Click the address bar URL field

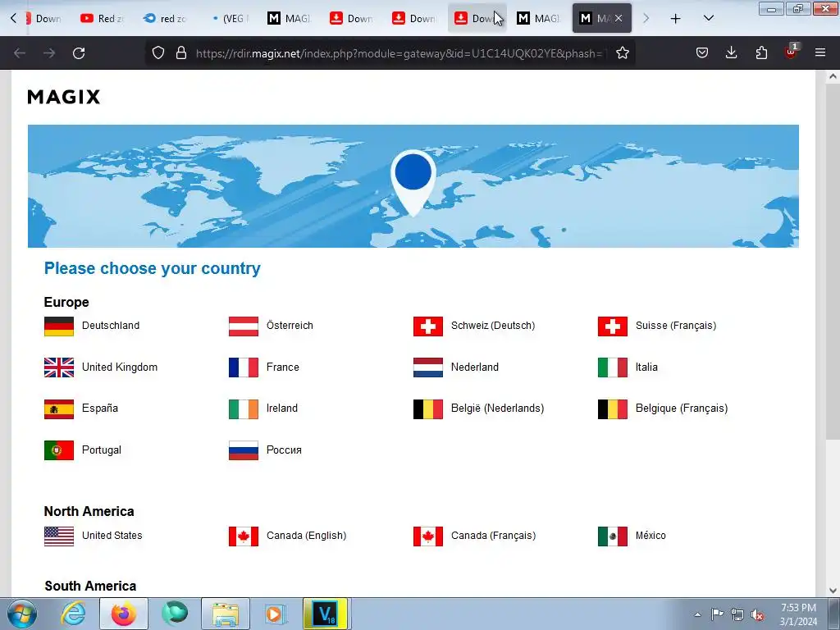[399, 53]
